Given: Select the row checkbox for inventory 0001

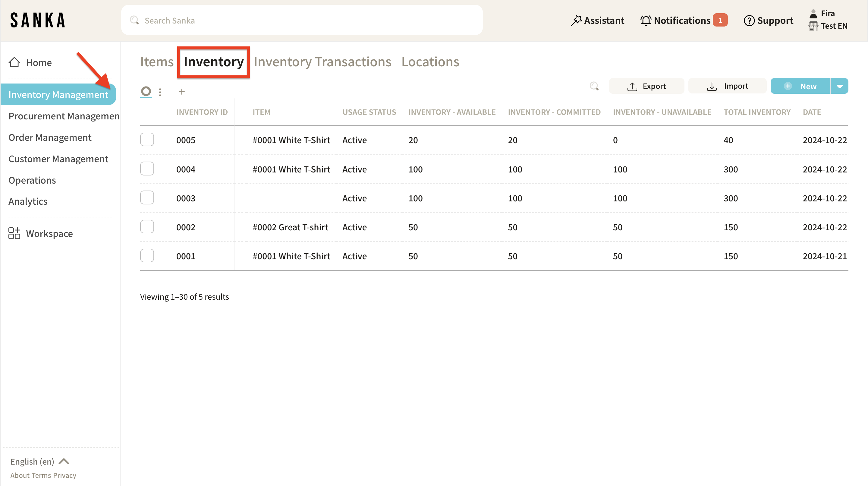Looking at the screenshot, I should (147, 255).
